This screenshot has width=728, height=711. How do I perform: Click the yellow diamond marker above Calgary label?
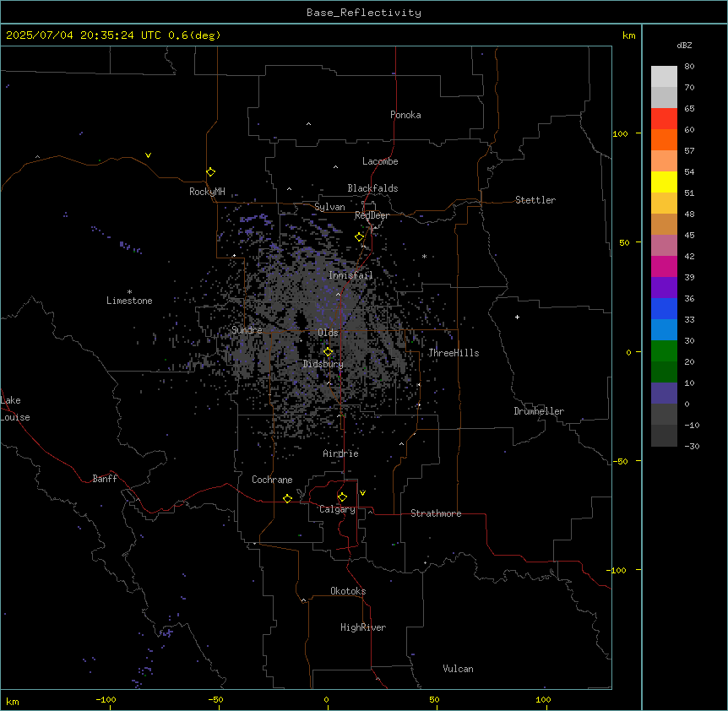(x=342, y=497)
